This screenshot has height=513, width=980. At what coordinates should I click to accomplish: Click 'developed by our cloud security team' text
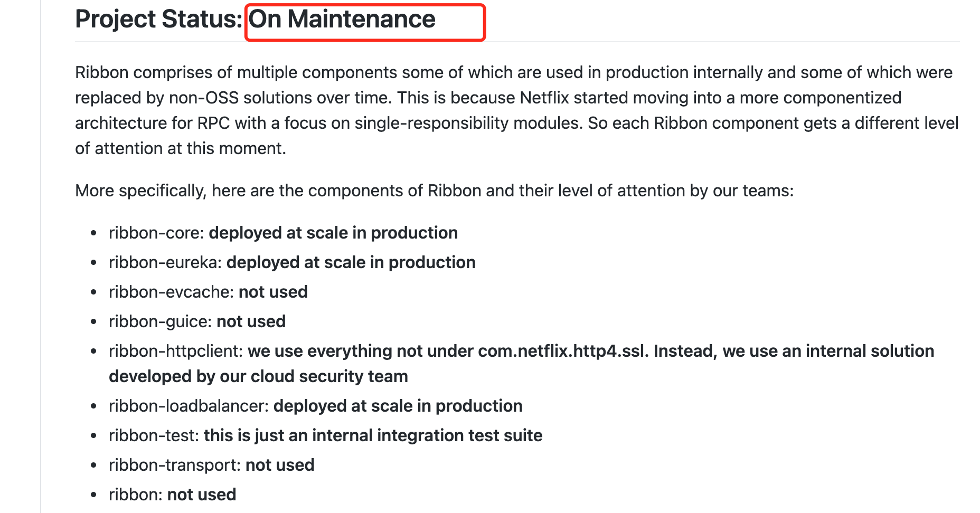coord(258,376)
